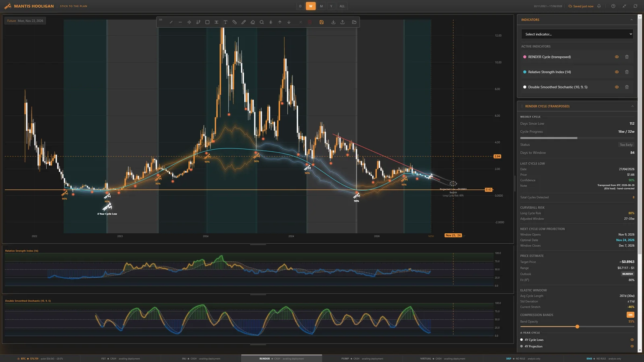644x362 pixels.
Task: Hide the Double Smoothed Stochastic indicator
Action: pos(617,87)
